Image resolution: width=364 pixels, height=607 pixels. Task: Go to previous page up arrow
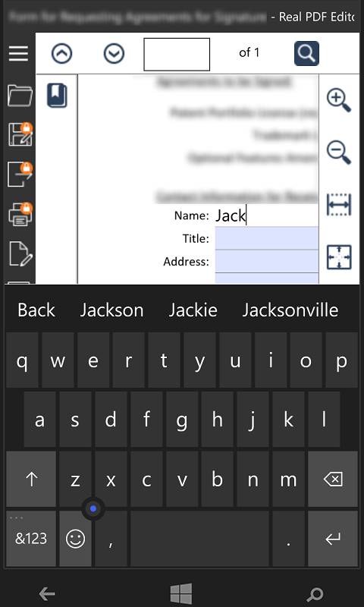[62, 53]
